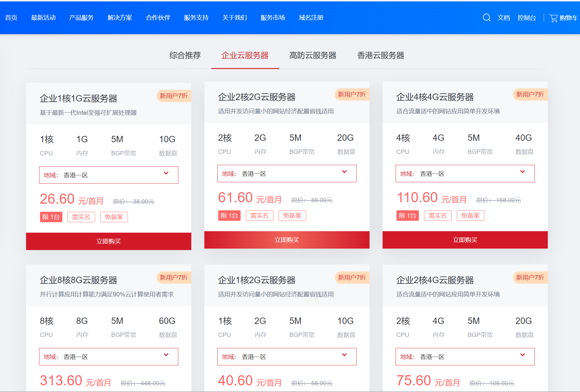
Task: Open the 产品服务 menu
Action: (x=81, y=17)
